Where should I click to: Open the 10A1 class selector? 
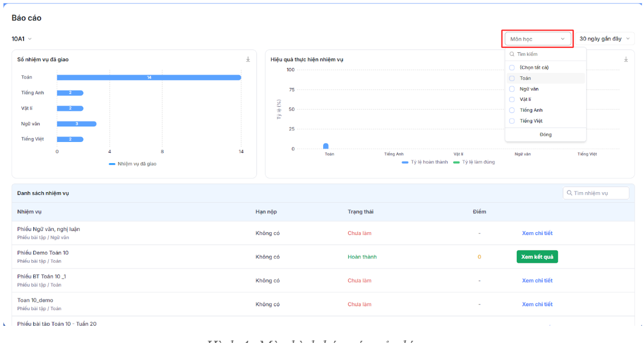pyautogui.click(x=22, y=39)
